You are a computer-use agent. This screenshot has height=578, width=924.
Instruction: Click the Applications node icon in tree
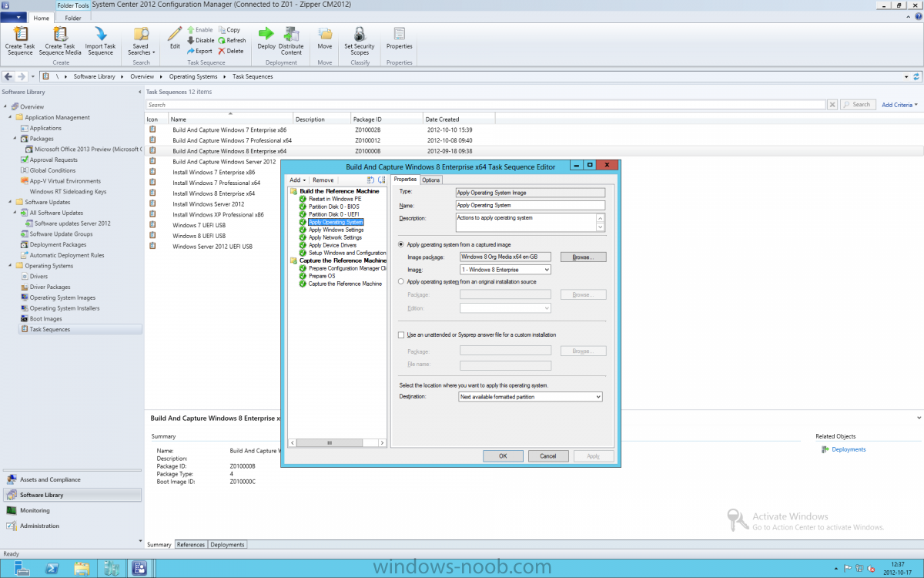25,128
